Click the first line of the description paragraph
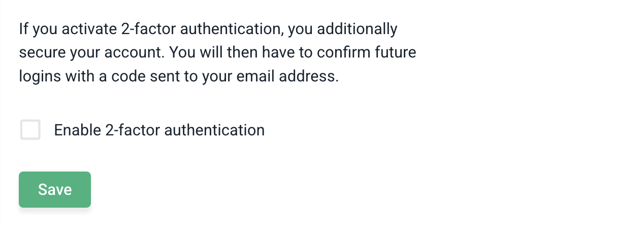 click(x=208, y=29)
